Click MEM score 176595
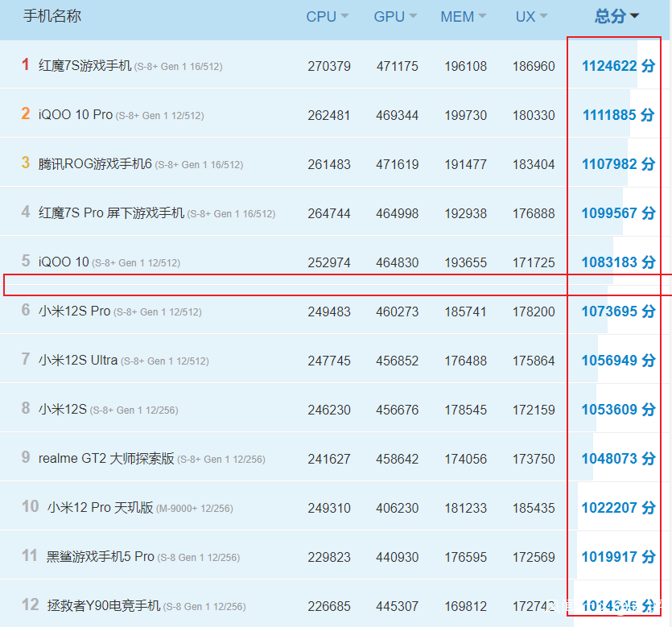Screen dimensions: 672x627 click(465, 557)
